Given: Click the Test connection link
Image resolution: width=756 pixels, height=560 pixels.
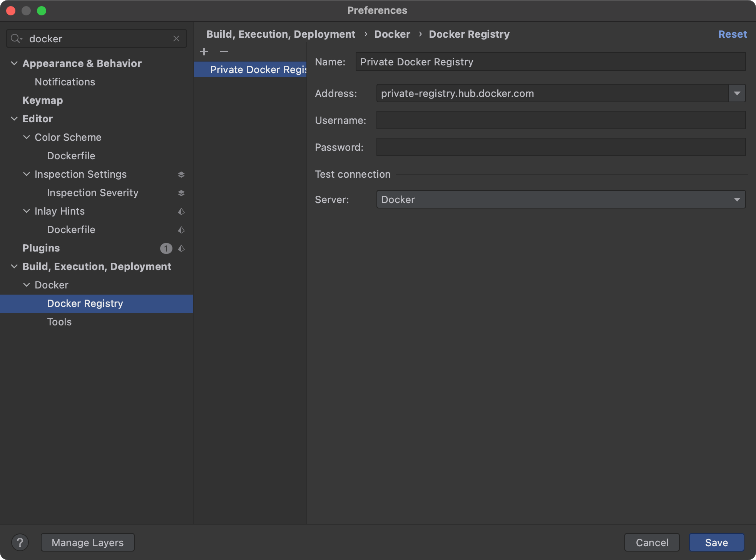Looking at the screenshot, I should tap(352, 174).
